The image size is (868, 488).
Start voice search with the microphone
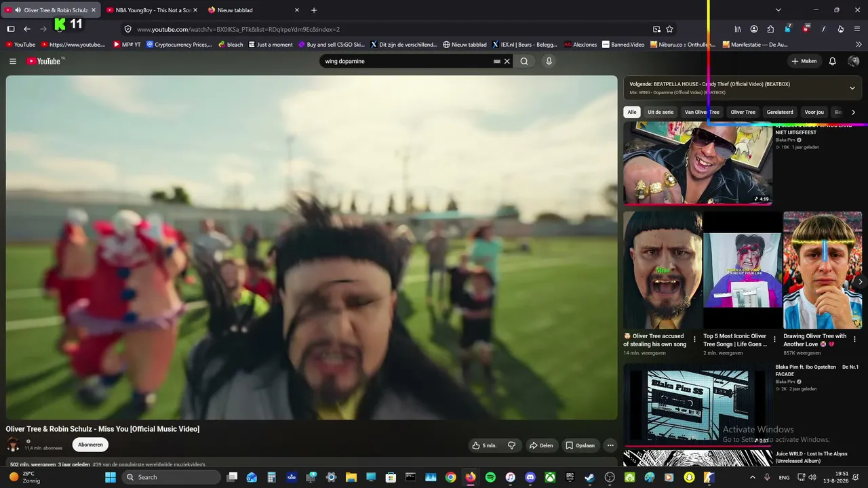coord(549,61)
